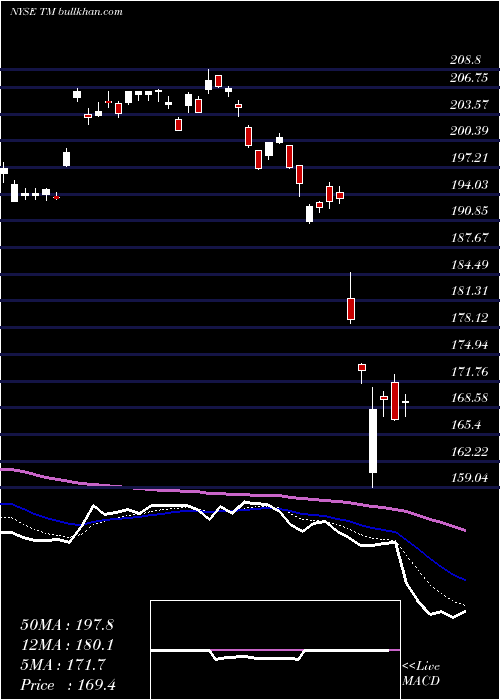500x700 pixels.
Task: Click the 50MA : 197.8 reading
Action: 67,625
